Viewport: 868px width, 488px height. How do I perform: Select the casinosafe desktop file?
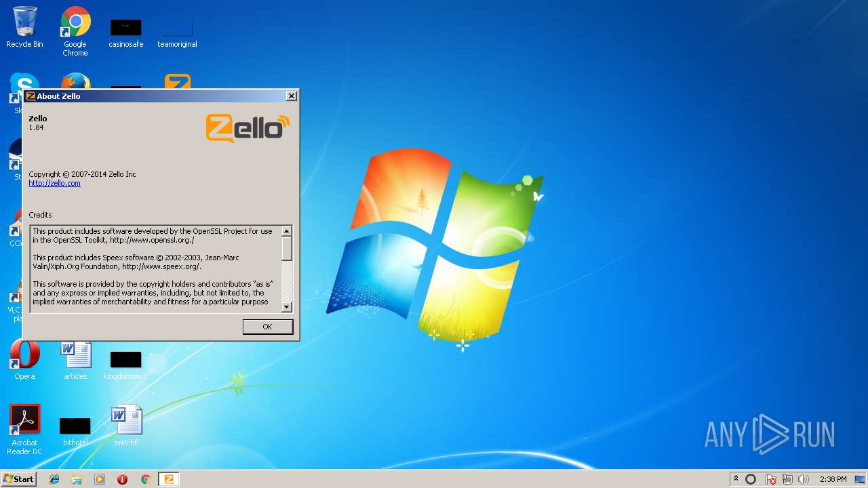126,33
